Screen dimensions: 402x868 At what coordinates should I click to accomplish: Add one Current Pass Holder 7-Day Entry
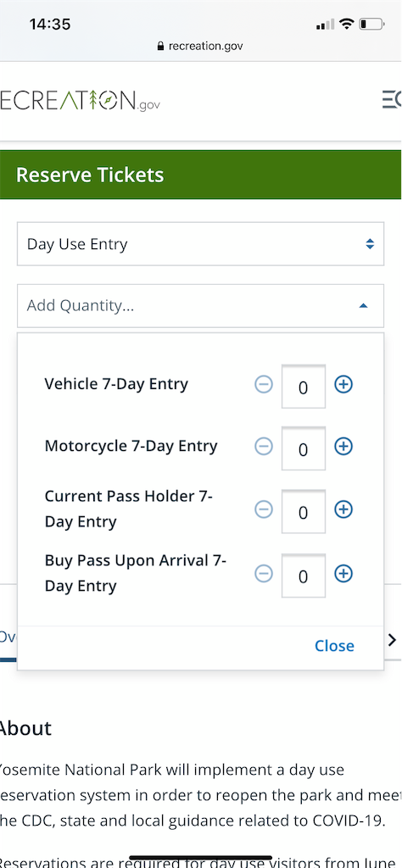point(343,509)
